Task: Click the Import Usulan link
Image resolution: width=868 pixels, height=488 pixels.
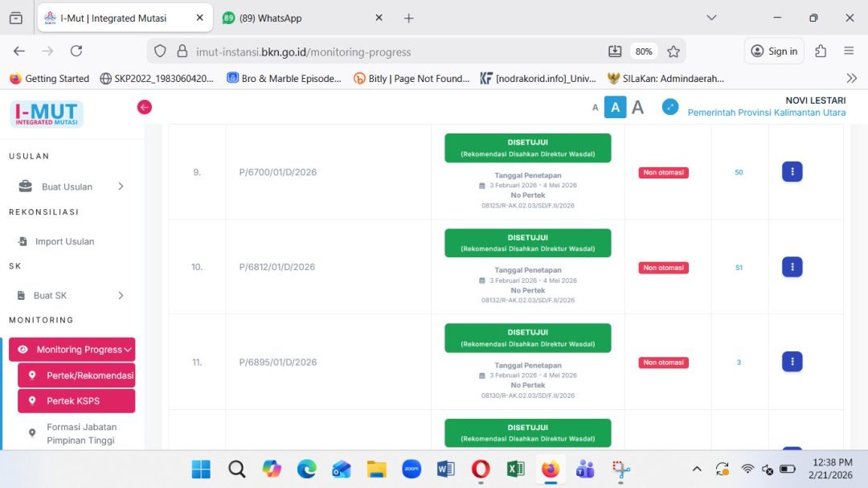Action: coord(64,241)
